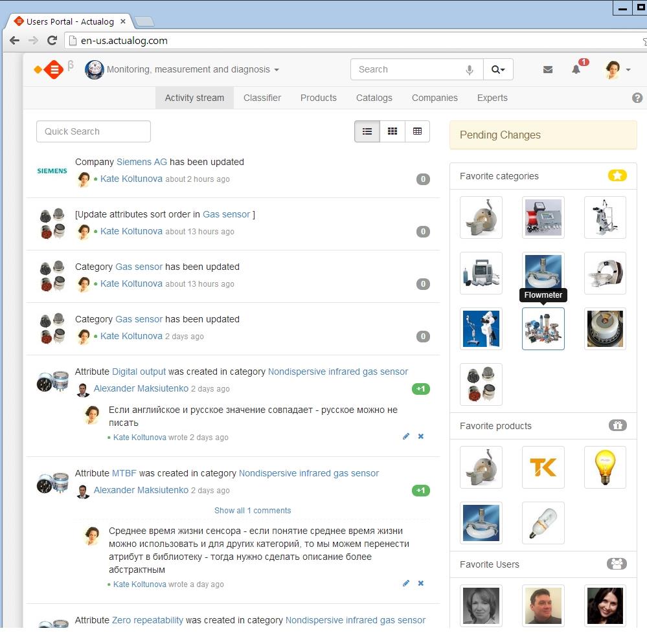647x644 pixels.
Task: Open the search options dropdown
Action: tap(498, 69)
